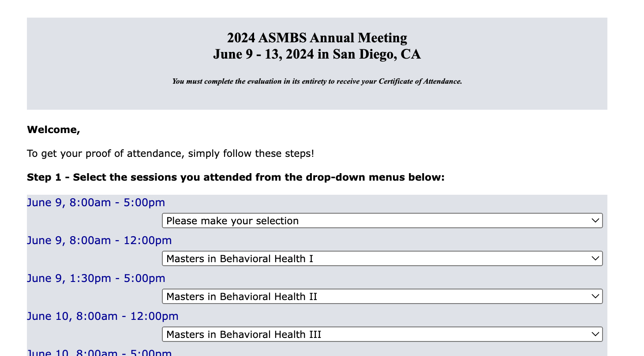Click the italic Certificate of Attendance notice

point(317,82)
